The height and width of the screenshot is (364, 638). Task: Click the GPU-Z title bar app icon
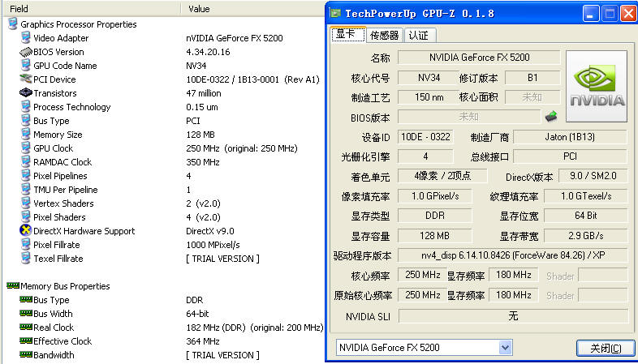pyautogui.click(x=335, y=14)
